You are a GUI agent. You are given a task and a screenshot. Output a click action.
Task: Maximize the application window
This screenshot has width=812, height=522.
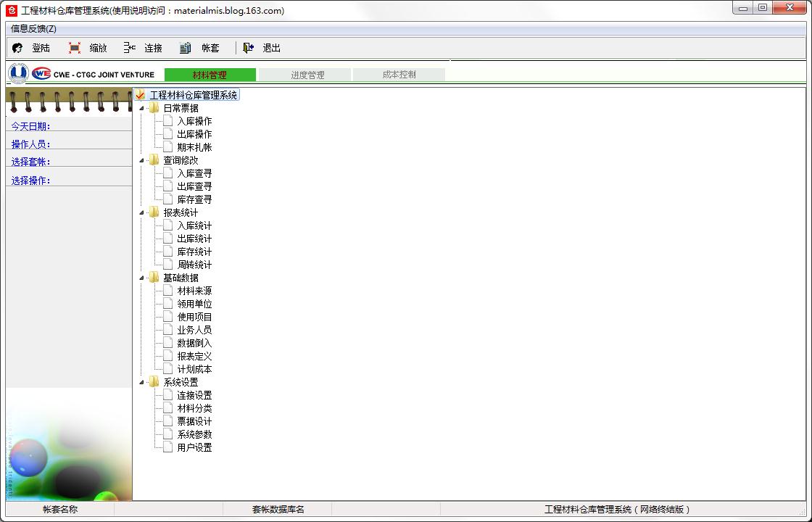click(x=763, y=8)
